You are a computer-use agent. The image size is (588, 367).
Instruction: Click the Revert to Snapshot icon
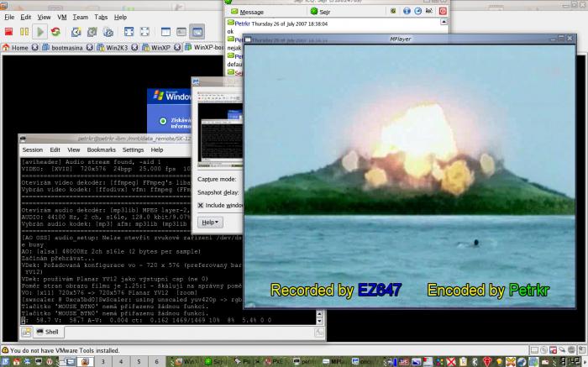tap(92, 32)
